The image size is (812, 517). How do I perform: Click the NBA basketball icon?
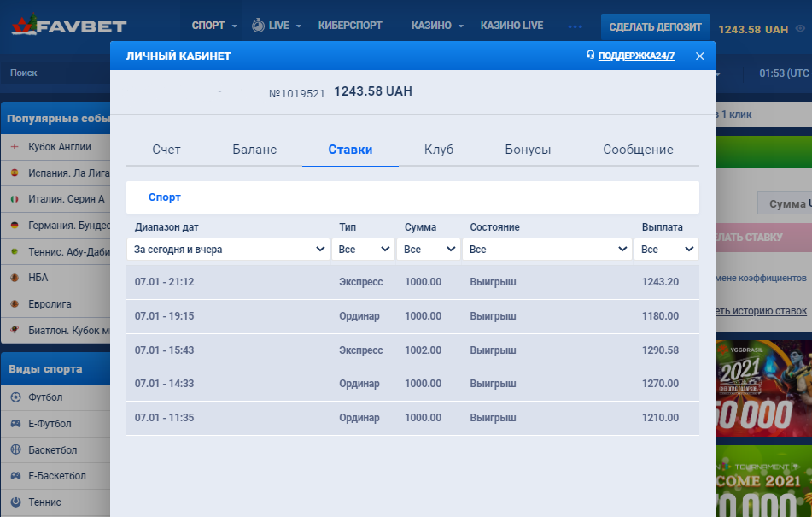15,278
